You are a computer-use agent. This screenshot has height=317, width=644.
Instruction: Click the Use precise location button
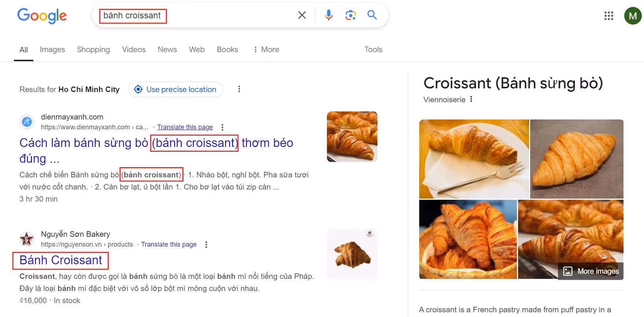click(x=175, y=89)
